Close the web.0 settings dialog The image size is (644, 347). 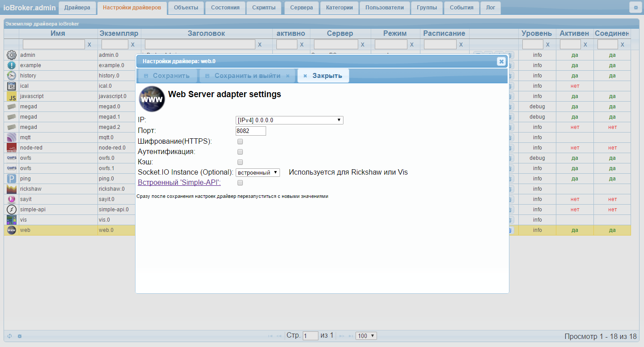pyautogui.click(x=501, y=61)
